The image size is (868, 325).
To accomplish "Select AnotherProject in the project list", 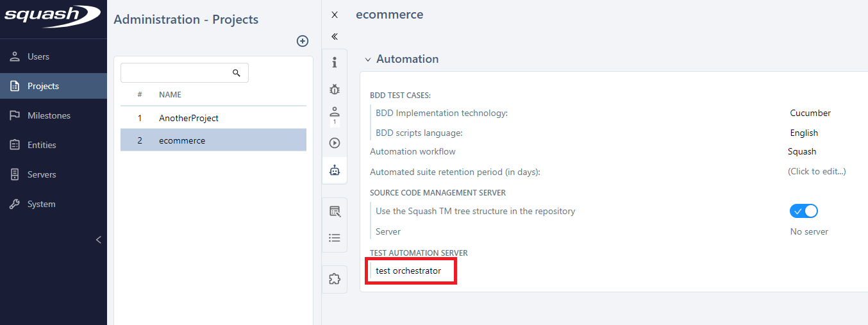I will 188,118.
